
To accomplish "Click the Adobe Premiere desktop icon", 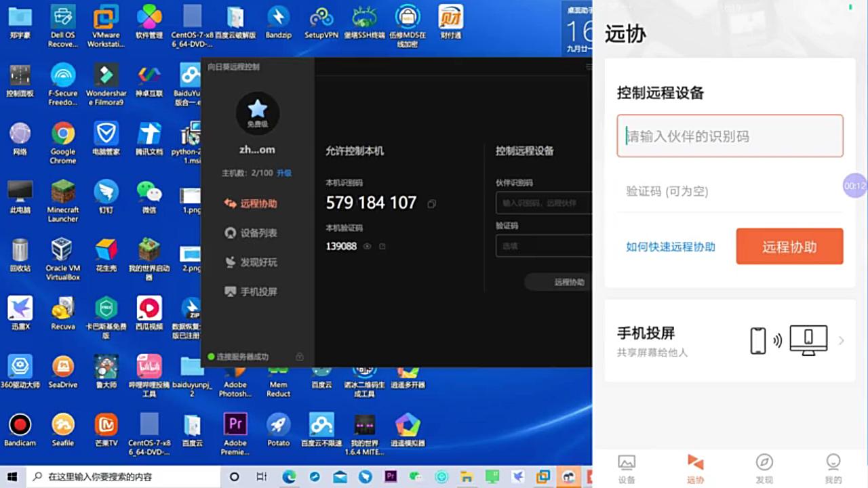I will tap(235, 434).
